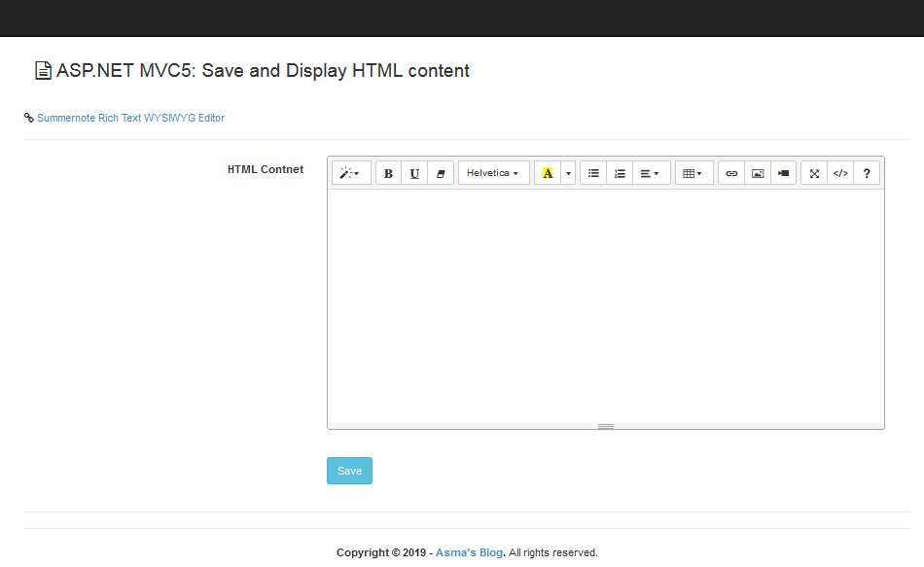
Task: Visit Asma's Blog in the footer
Action: click(469, 551)
